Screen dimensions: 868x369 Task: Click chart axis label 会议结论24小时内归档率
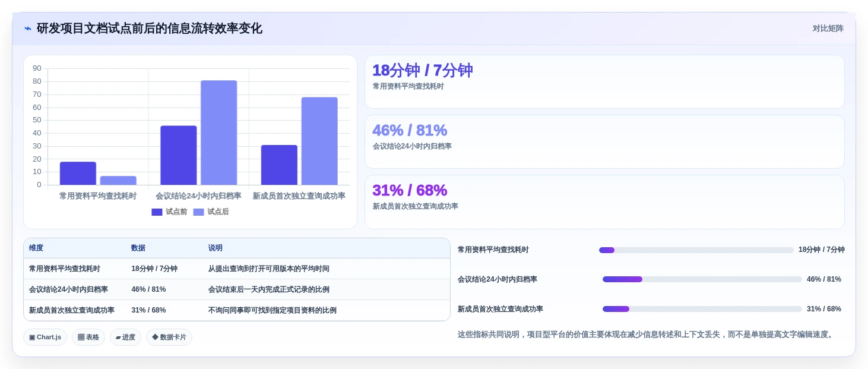(198, 196)
